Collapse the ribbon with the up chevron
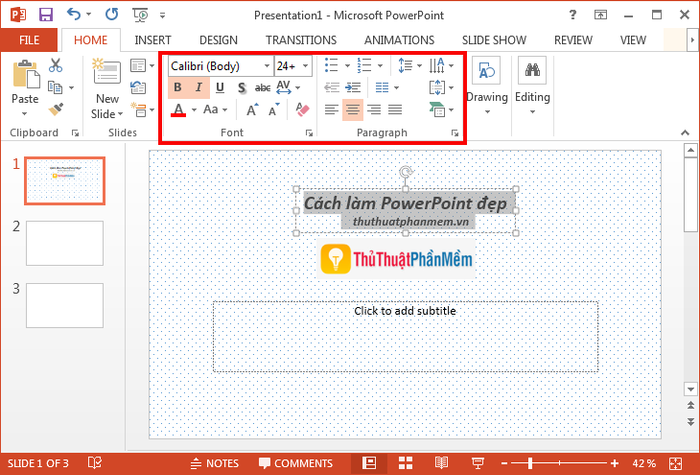This screenshot has height=475, width=700. pyautogui.click(x=685, y=133)
